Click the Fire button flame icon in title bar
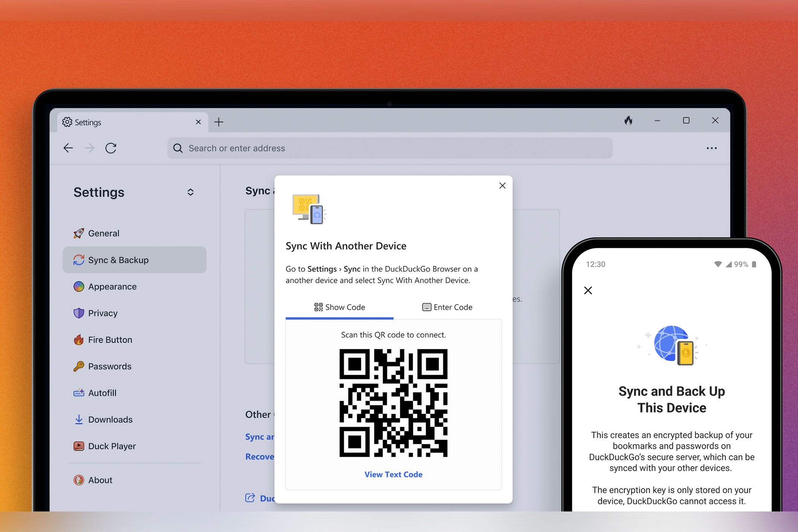 pos(629,120)
